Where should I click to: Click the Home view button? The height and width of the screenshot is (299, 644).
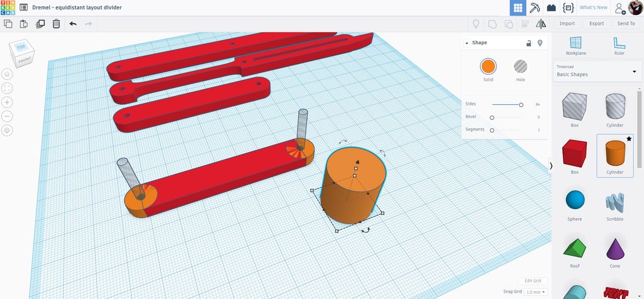[x=7, y=74]
